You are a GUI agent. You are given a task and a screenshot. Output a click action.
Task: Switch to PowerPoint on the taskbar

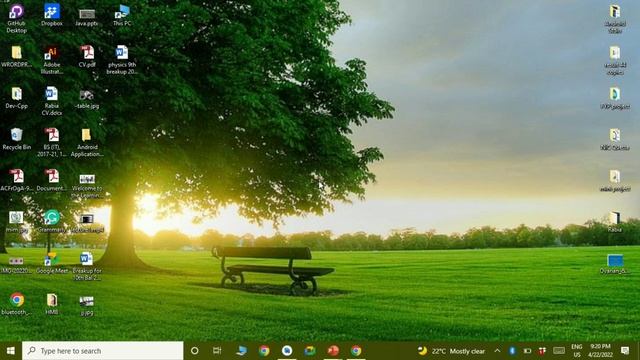[333, 351]
